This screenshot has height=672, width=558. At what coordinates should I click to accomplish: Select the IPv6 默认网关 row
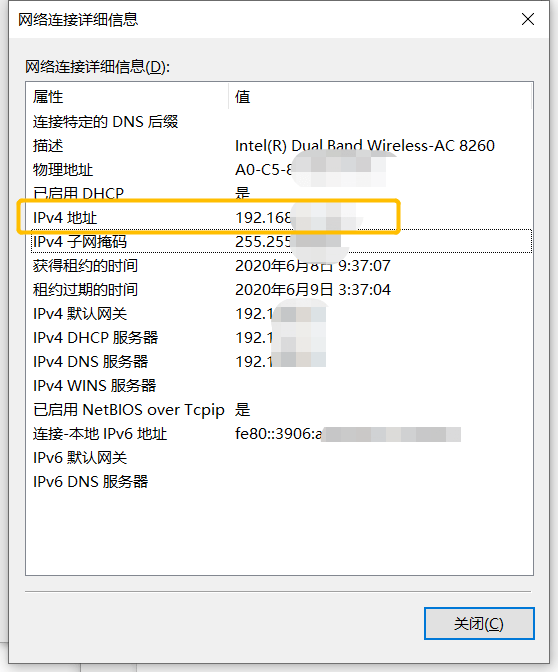[281, 458]
